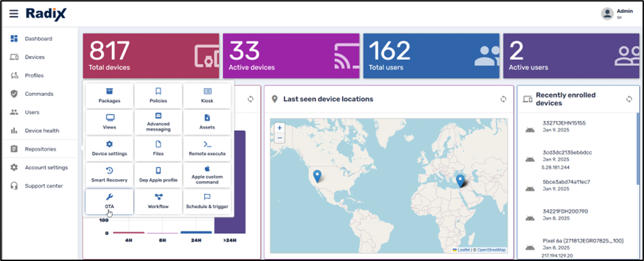Open the OTA tile

109,202
